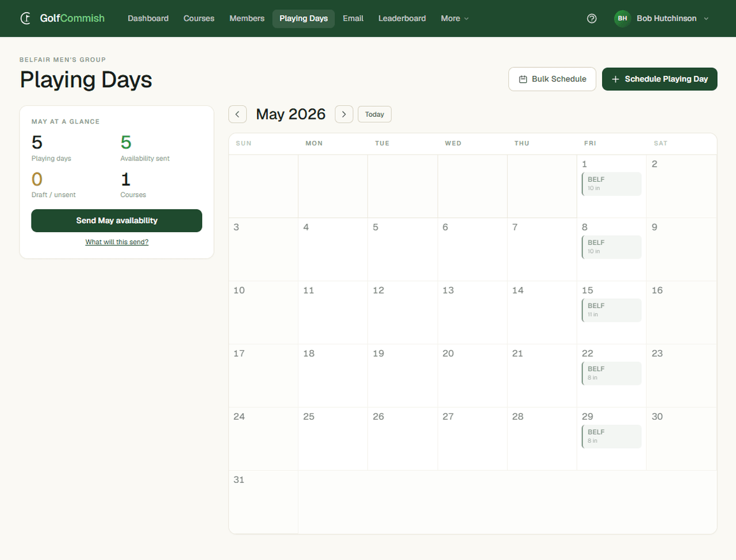The width and height of the screenshot is (736, 560).
Task: Go to next month with right arrow
Action: (344, 114)
